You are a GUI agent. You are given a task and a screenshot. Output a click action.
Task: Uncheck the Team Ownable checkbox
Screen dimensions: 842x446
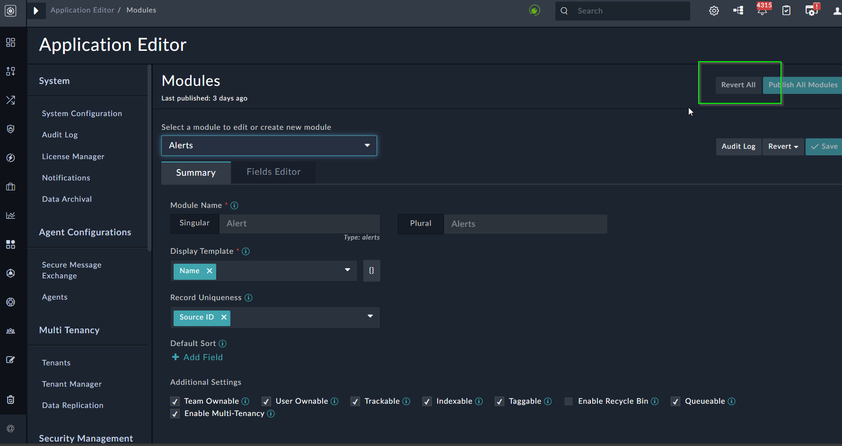(x=176, y=401)
